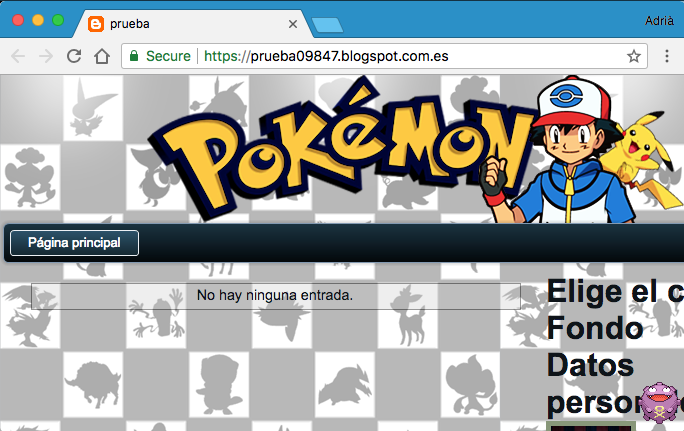Go to the home page icon

coord(102,56)
